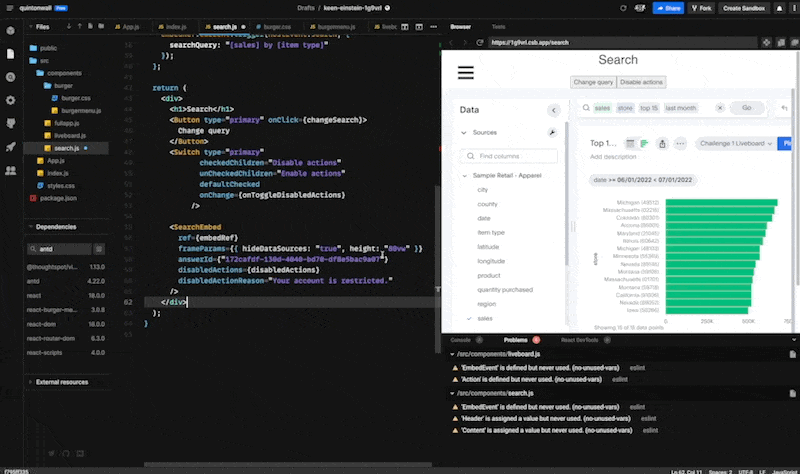Click the preview URL address bar

tap(622, 43)
